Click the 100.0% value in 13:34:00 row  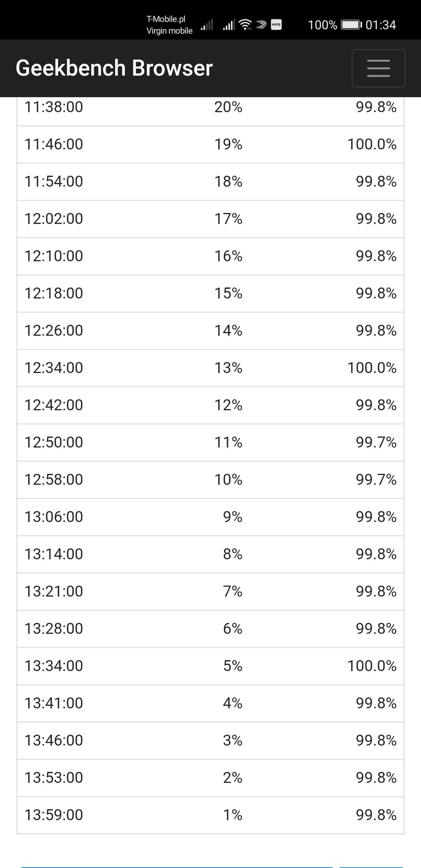tap(372, 666)
